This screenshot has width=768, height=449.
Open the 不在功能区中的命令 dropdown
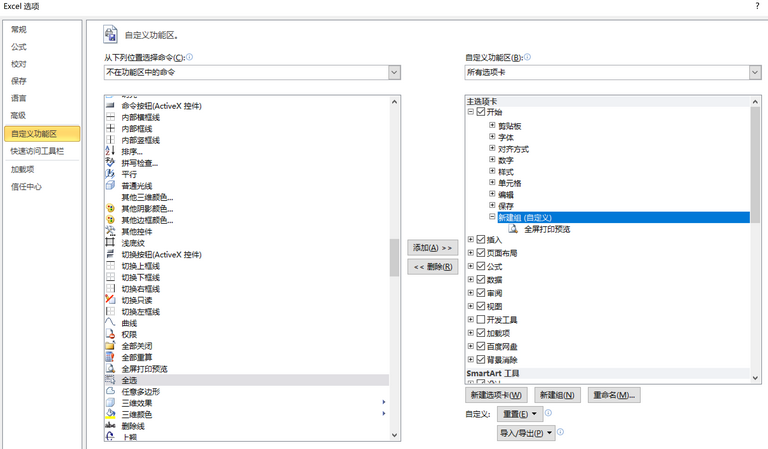coord(394,72)
